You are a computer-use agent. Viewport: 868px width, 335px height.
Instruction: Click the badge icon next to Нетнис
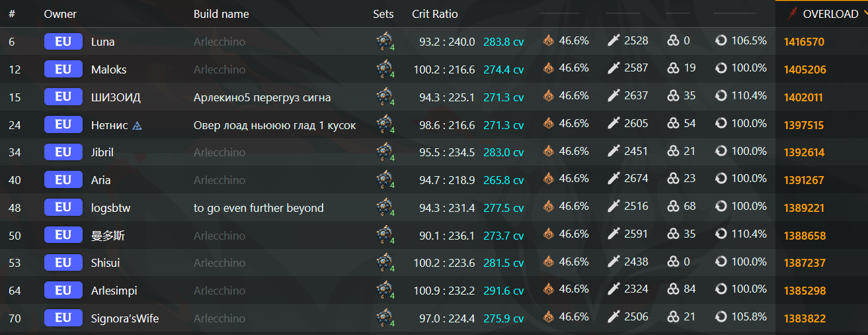[x=137, y=124]
